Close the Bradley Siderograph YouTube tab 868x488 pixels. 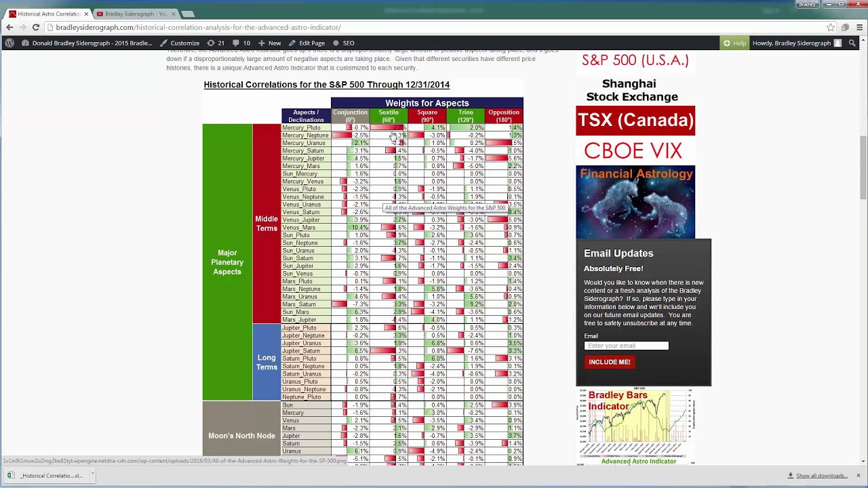pos(174,14)
